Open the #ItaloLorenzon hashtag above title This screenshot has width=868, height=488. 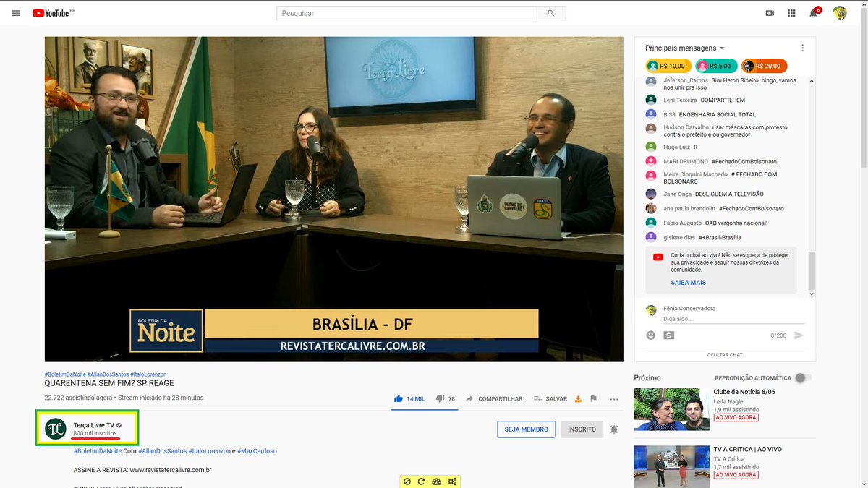148,374
